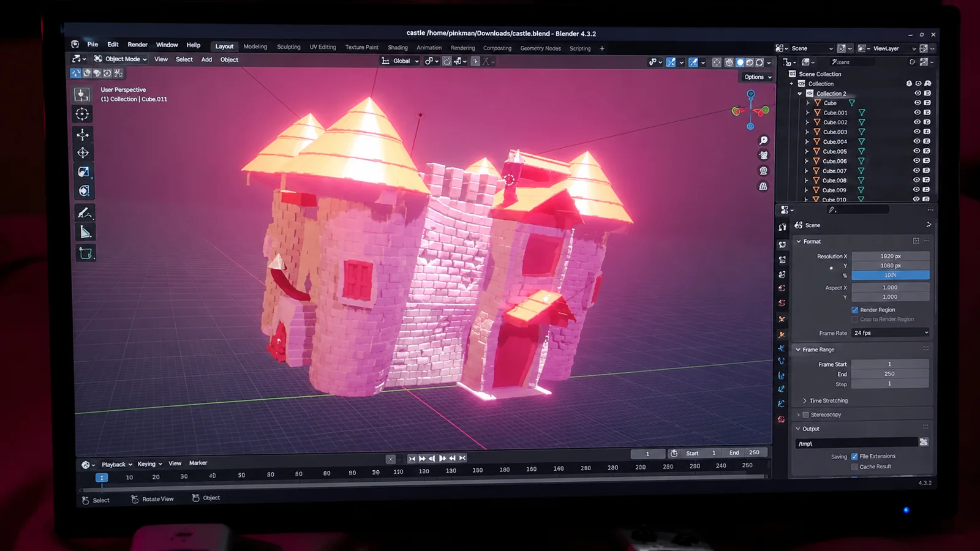Select the Move tool
Screen dimensions: 980x551
pos(83,135)
